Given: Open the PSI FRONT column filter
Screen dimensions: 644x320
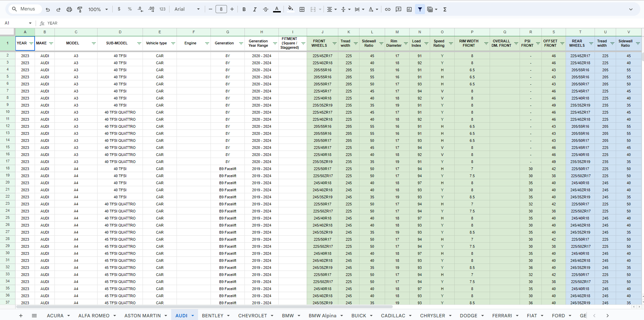Looking at the screenshot, I should tap(538, 43).
